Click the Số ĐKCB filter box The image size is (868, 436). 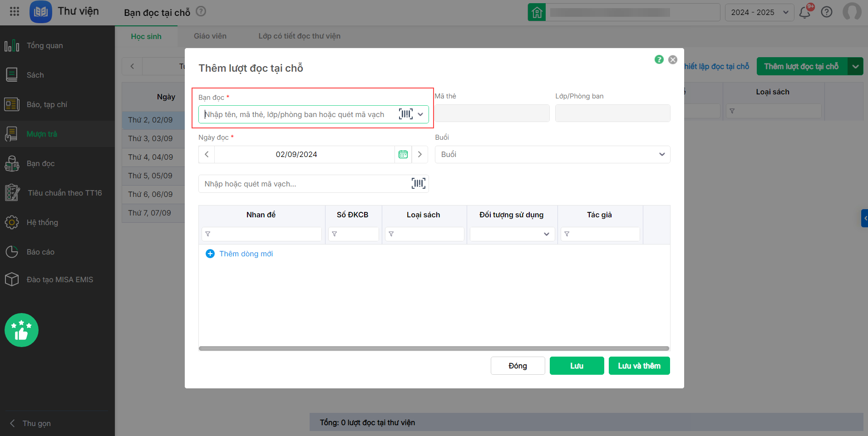tap(354, 234)
